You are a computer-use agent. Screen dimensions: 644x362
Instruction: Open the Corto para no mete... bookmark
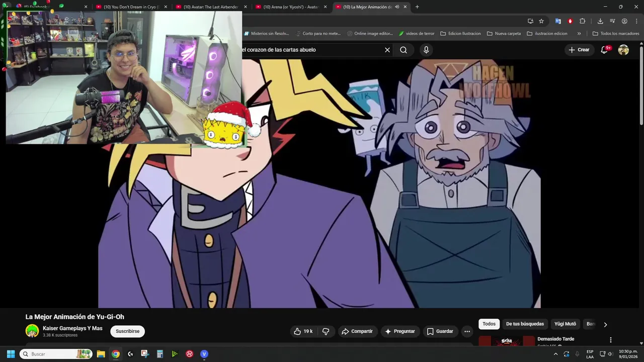tap(318, 34)
